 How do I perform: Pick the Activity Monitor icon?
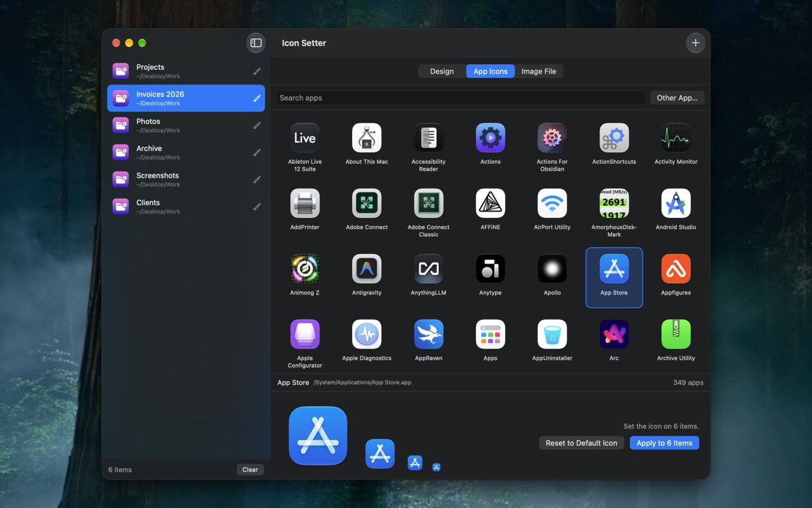(676, 138)
